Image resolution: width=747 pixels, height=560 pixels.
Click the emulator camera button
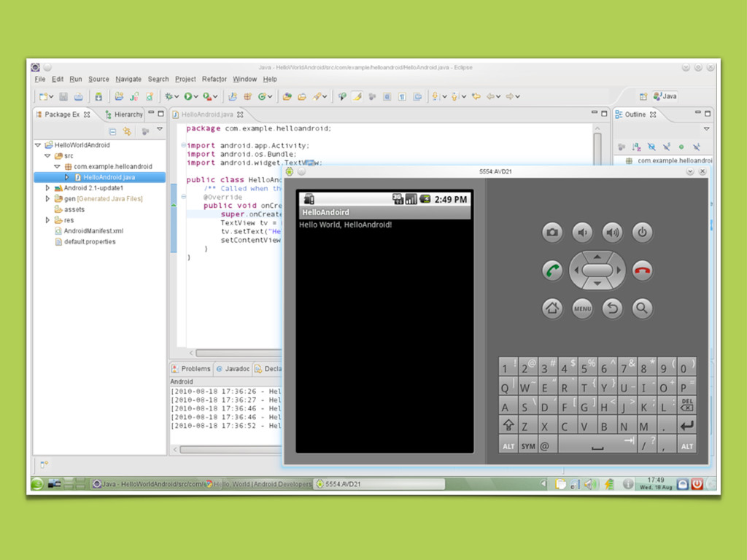(x=551, y=233)
